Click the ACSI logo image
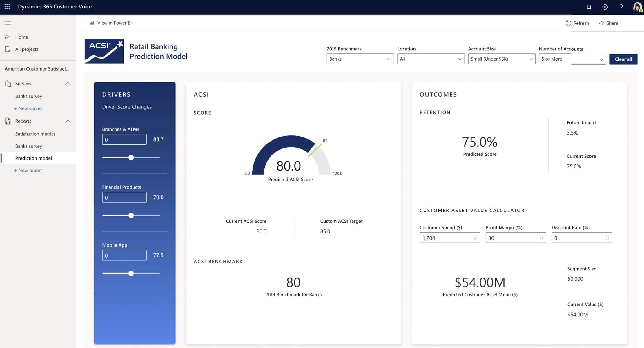 (x=104, y=51)
